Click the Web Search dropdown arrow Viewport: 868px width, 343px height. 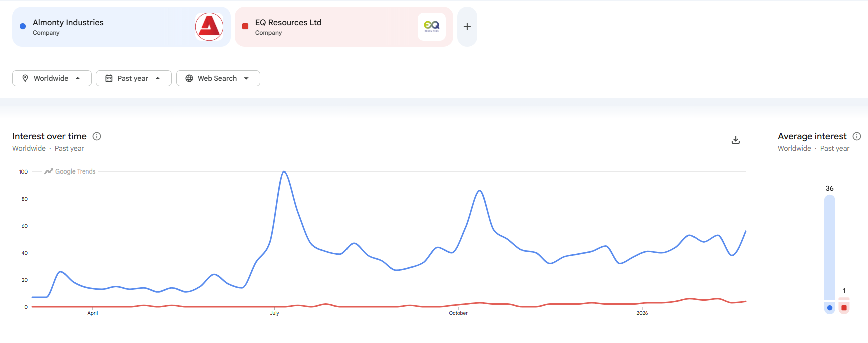click(246, 78)
